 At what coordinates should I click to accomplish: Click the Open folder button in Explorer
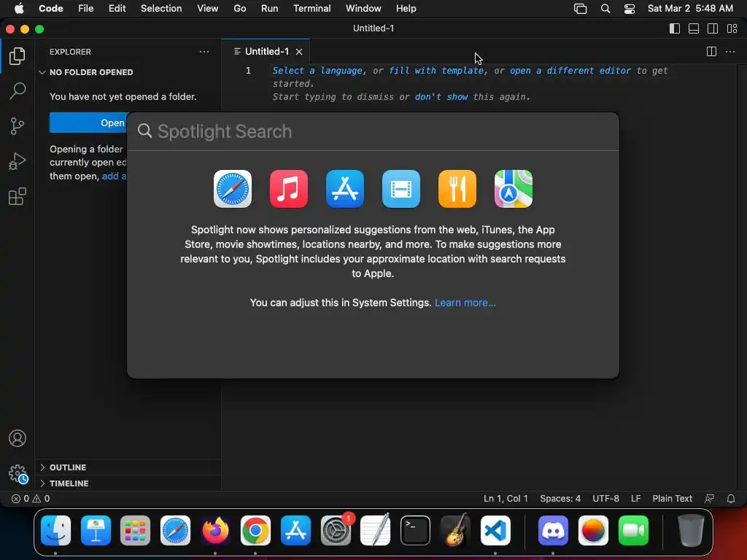click(x=88, y=122)
